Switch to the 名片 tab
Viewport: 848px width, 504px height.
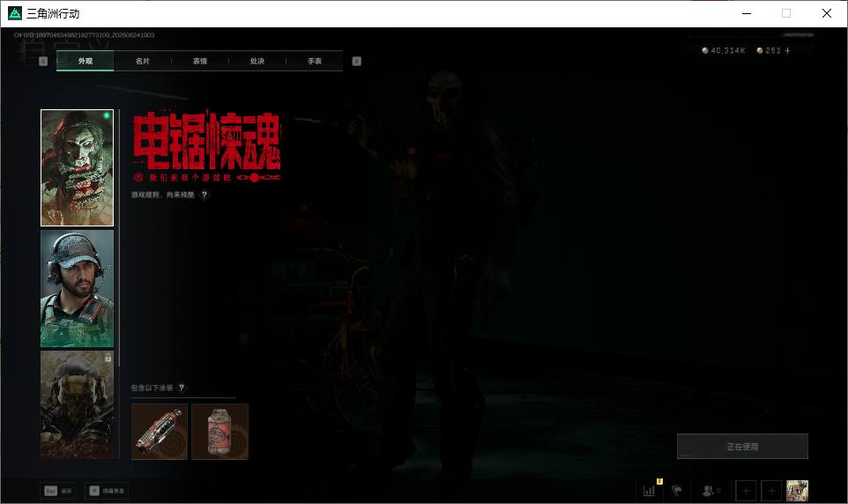(x=142, y=61)
